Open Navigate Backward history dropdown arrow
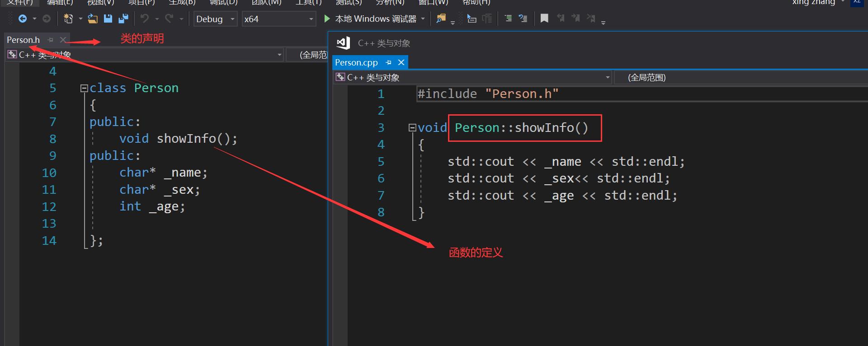Image resolution: width=868 pixels, height=346 pixels. pyautogui.click(x=34, y=19)
